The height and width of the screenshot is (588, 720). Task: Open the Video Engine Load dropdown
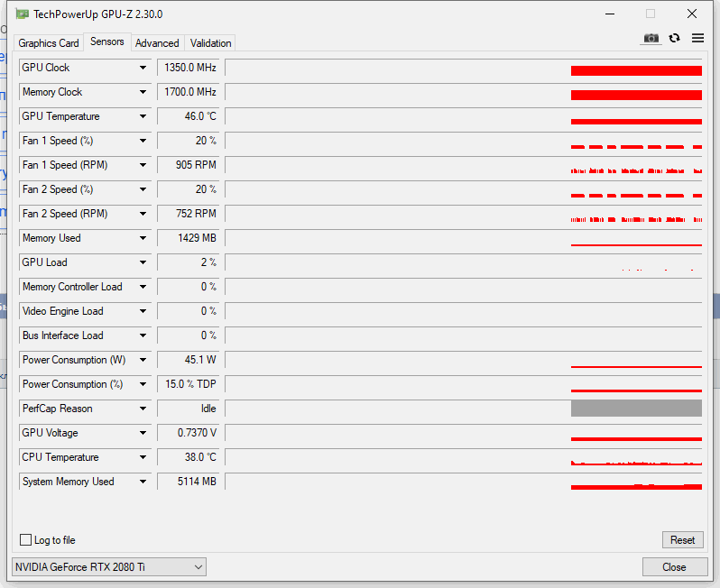tap(143, 311)
